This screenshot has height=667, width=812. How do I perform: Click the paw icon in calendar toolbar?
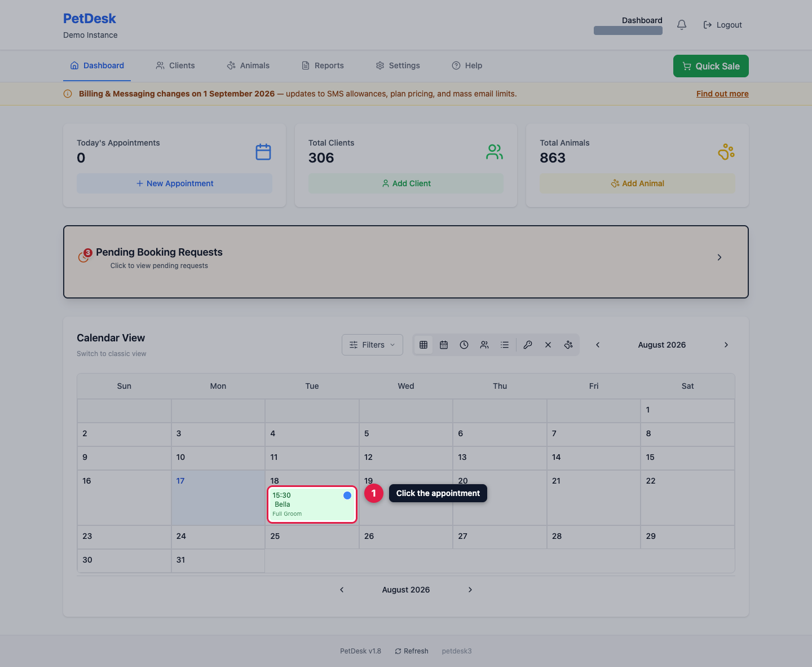click(568, 345)
